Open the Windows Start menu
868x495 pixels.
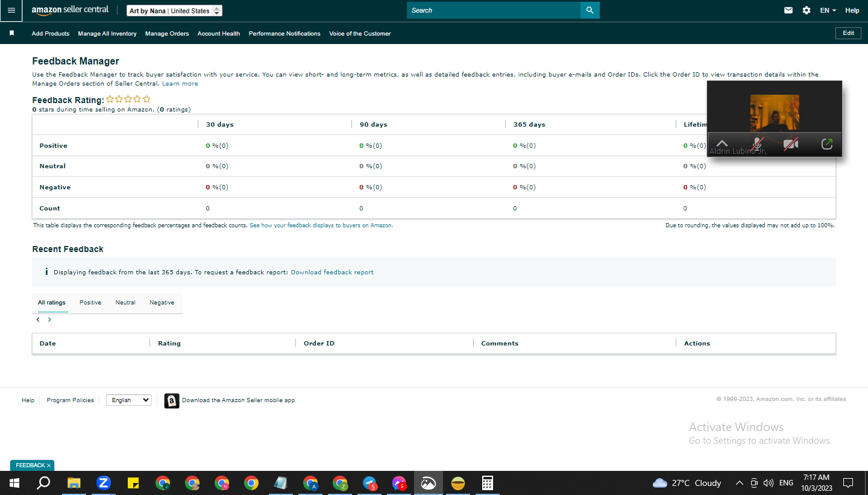tap(14, 483)
